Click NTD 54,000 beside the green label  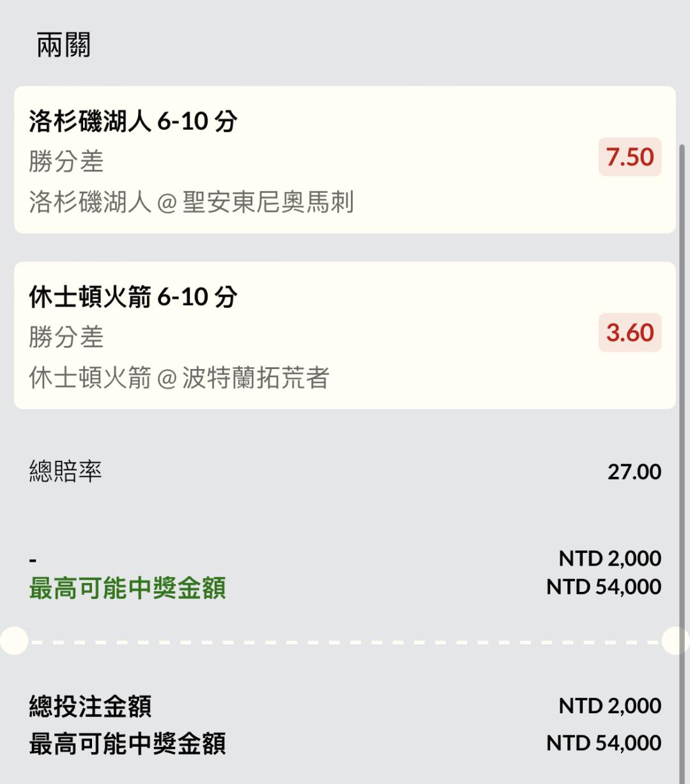tap(603, 587)
